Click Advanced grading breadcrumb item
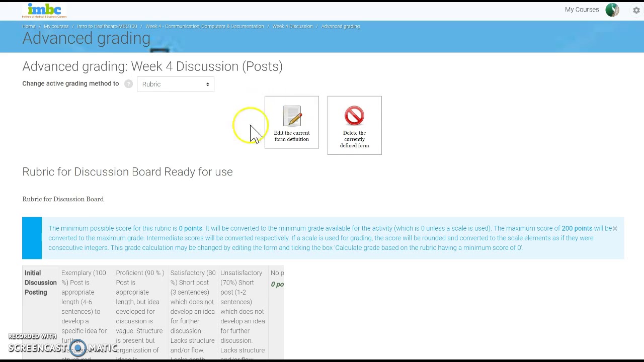The width and height of the screenshot is (644, 362). 340,26
